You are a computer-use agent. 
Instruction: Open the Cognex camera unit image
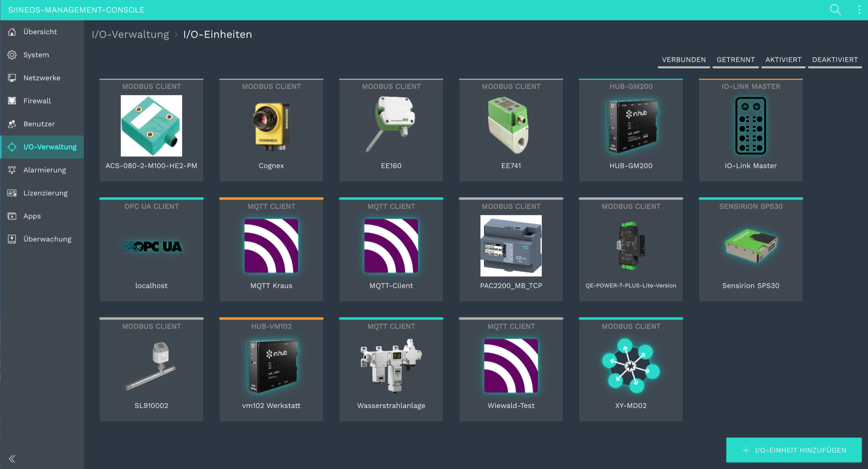click(271, 126)
